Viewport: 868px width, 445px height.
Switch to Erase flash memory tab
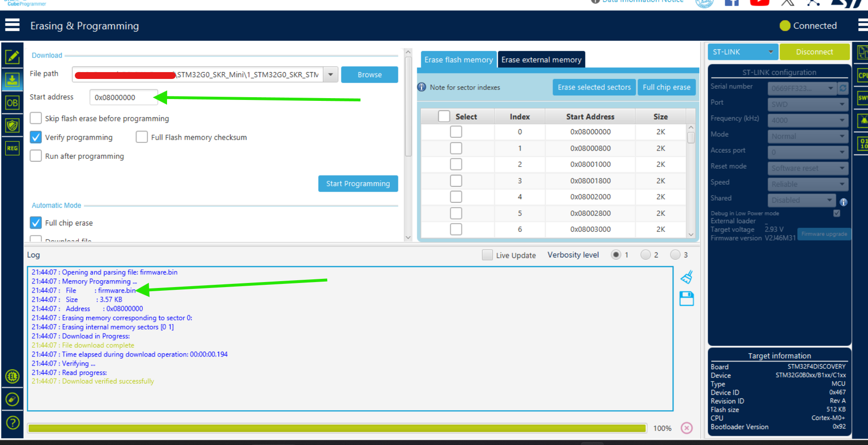coord(458,60)
